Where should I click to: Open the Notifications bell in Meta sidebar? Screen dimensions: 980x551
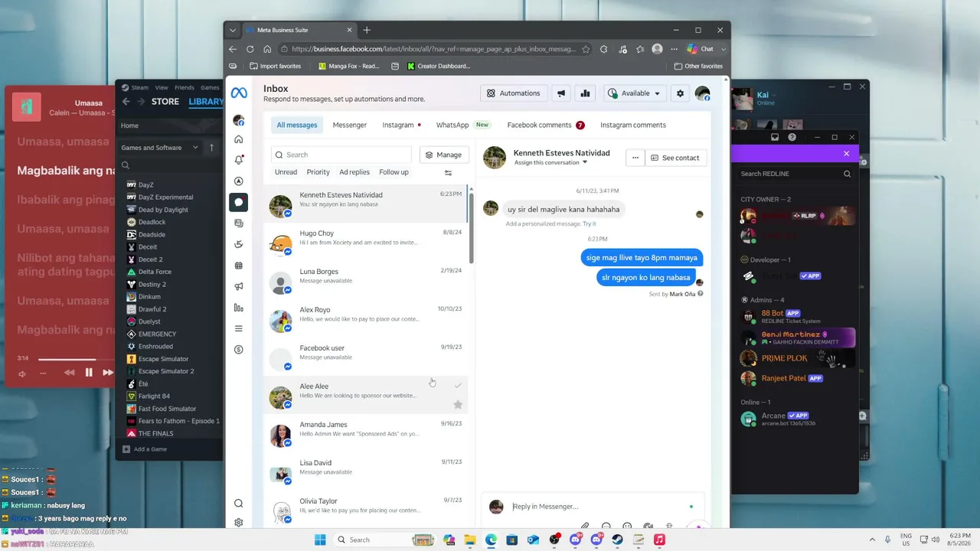(x=239, y=160)
